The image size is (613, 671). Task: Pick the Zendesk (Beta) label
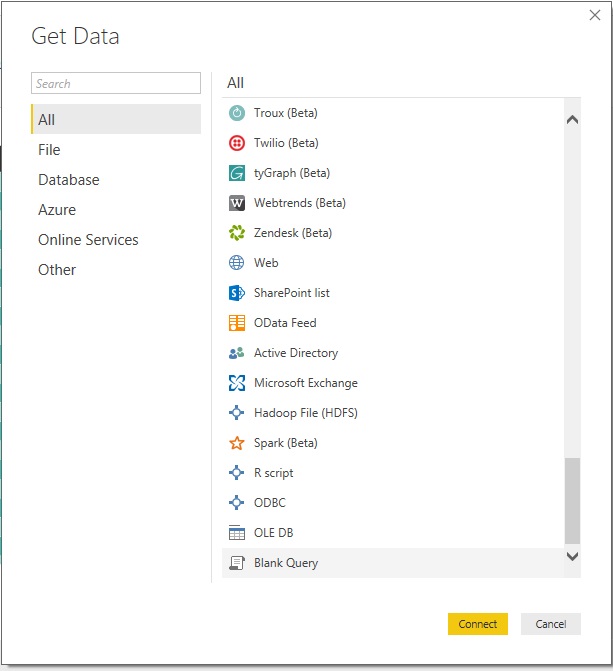pyautogui.click(x=293, y=233)
